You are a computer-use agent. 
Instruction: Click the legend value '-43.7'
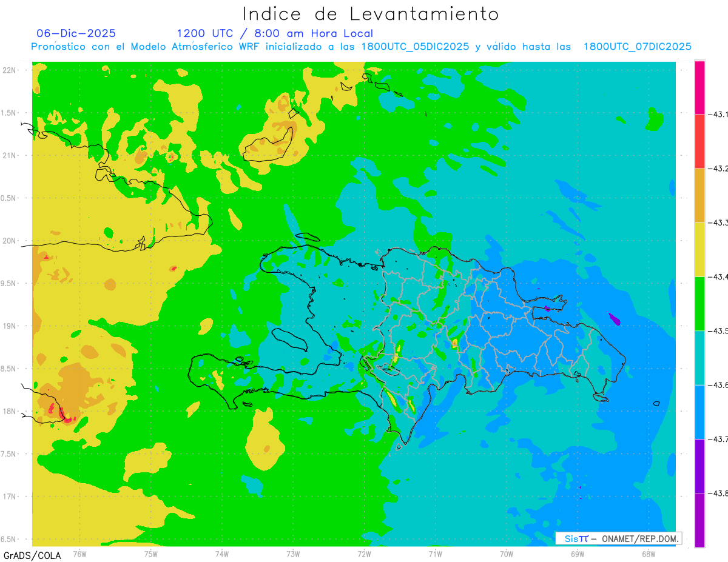[x=719, y=439]
